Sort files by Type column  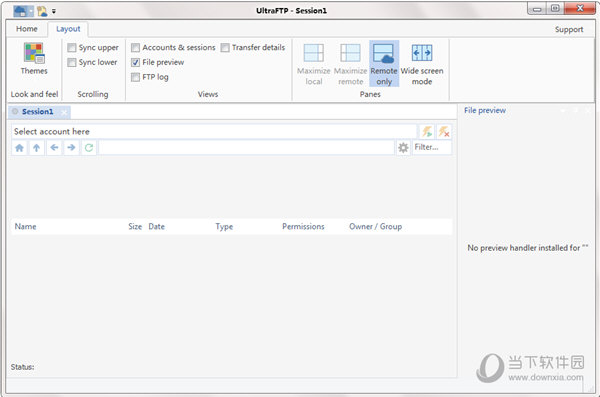click(x=224, y=227)
